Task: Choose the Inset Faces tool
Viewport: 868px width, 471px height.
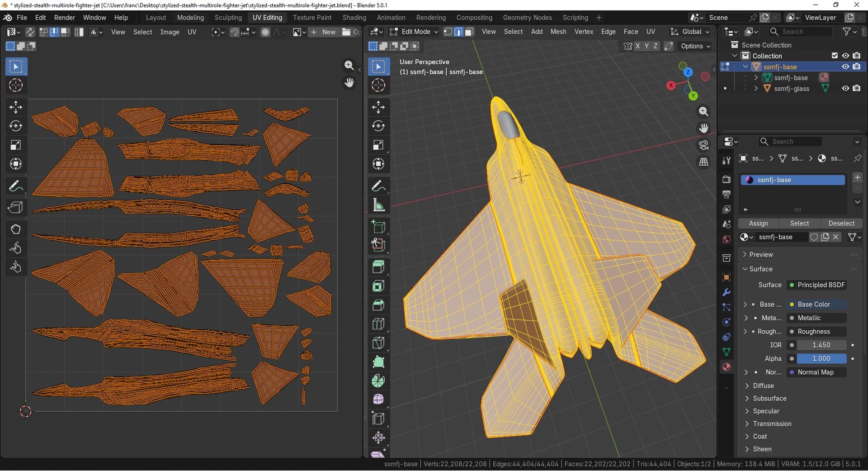Action: click(378, 286)
